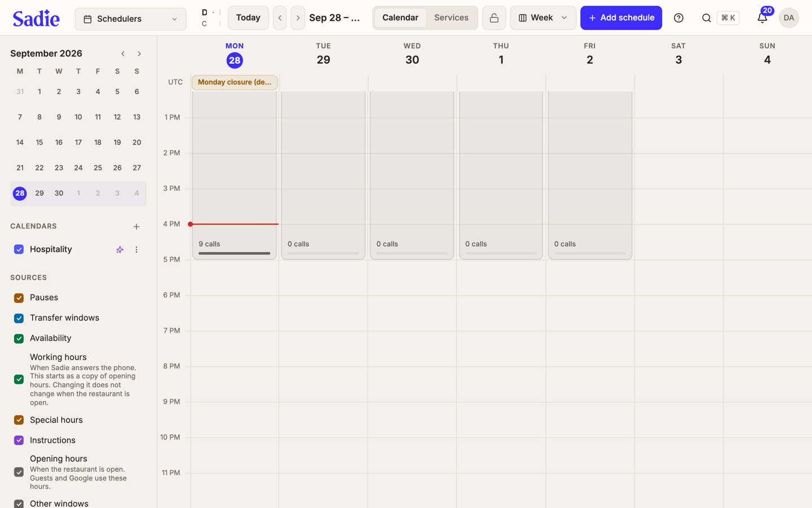Open notifications bell with 20 badge
Viewport: 812px width, 508px height.
pyautogui.click(x=762, y=17)
